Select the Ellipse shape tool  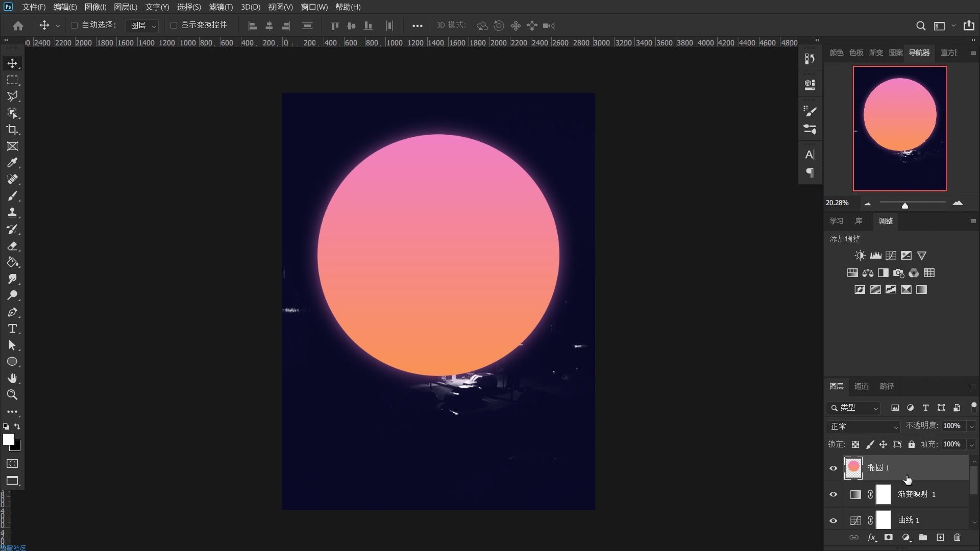click(x=12, y=362)
